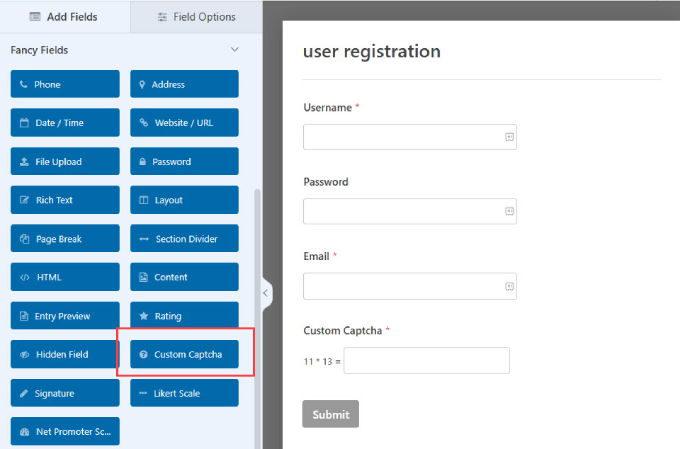This screenshot has height=449, width=680.
Task: Switch to the Field Options tab
Action: (x=197, y=16)
